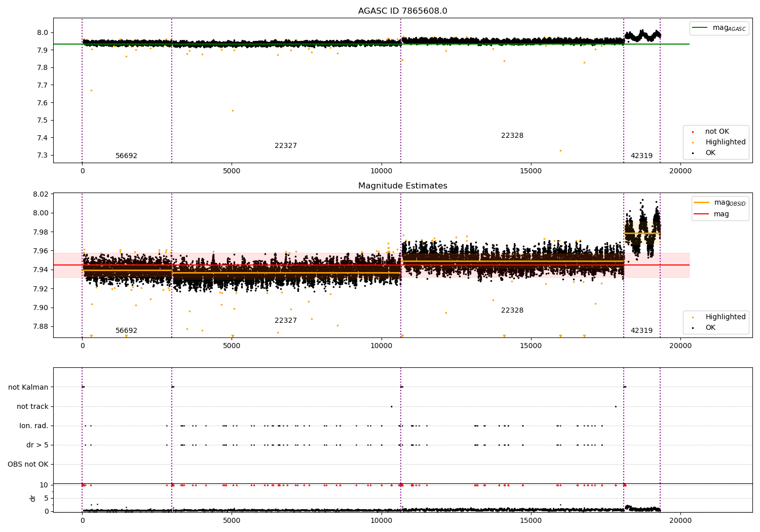Screen dimensions: 760x532
Task: Click the dr axis tick label 5
Action: pos(47,498)
